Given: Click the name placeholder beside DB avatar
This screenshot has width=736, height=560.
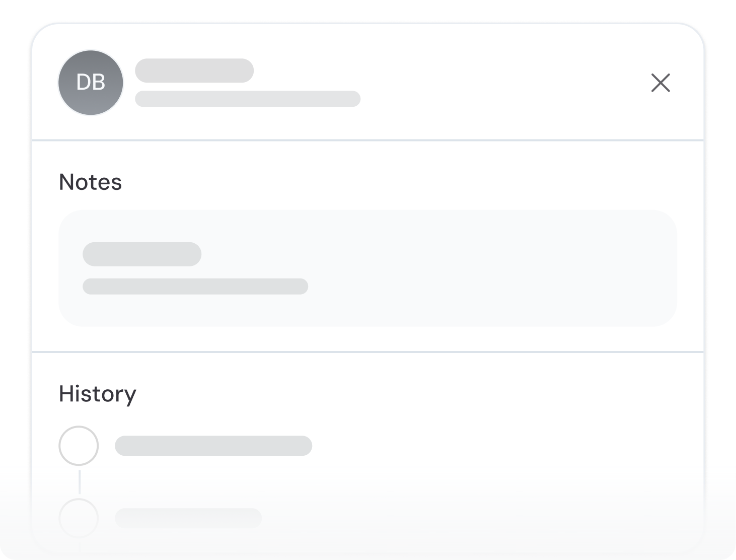Looking at the screenshot, I should click(x=194, y=71).
